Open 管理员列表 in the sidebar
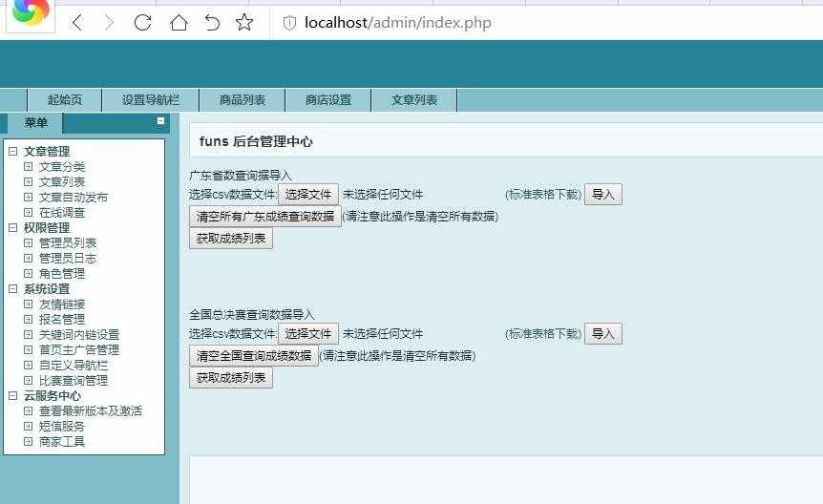Screen dimensions: 823x504 [x=68, y=243]
